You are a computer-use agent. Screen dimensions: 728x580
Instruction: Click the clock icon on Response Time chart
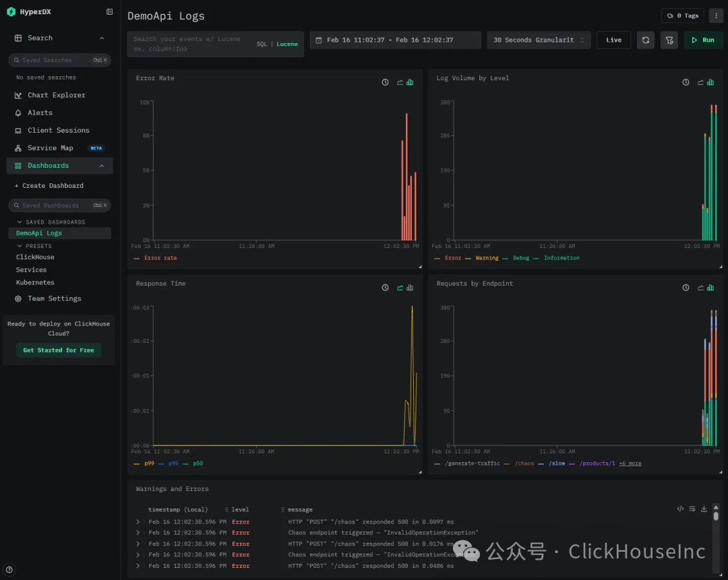click(x=386, y=288)
